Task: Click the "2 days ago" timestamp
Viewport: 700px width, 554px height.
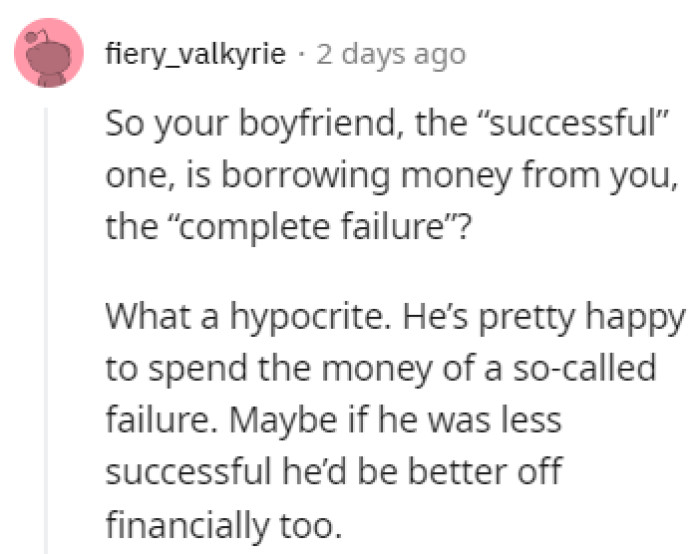Action: [390, 54]
